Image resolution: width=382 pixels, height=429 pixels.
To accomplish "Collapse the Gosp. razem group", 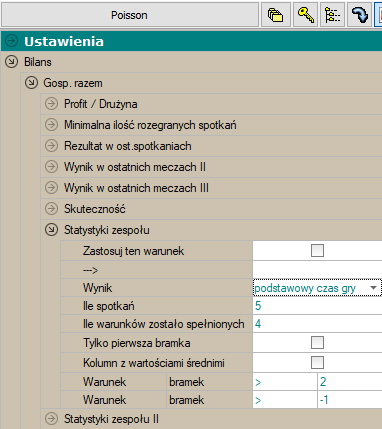I will [x=31, y=83].
